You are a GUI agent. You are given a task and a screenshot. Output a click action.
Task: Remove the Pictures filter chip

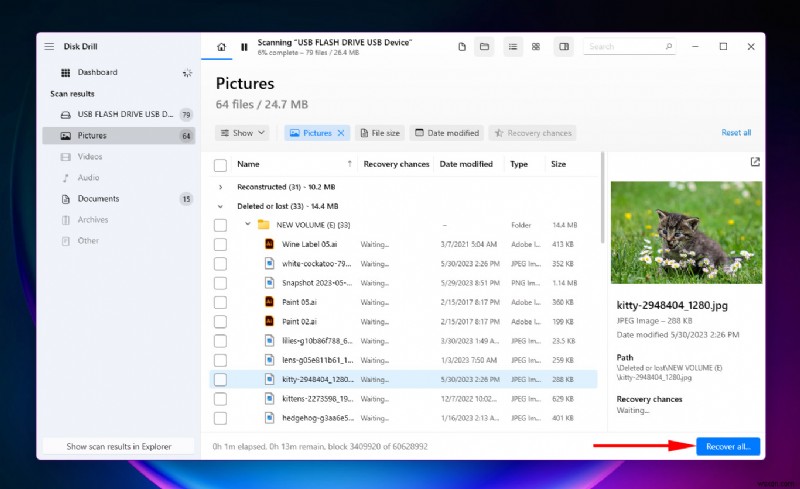[x=341, y=133]
